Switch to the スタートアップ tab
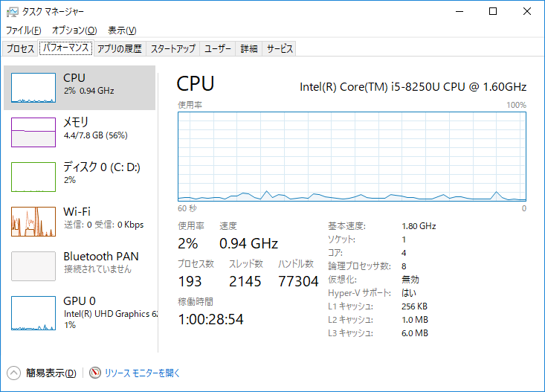 click(x=172, y=49)
